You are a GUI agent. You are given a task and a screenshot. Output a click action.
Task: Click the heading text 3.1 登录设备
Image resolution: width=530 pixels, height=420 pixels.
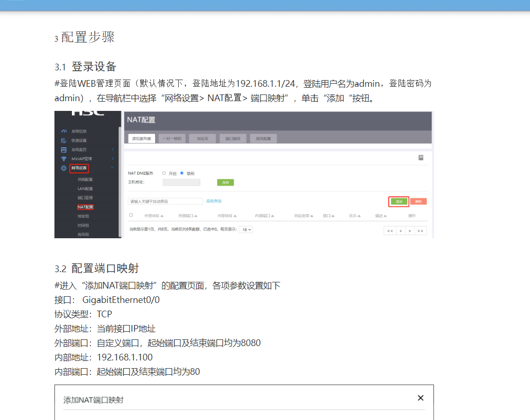(x=85, y=67)
